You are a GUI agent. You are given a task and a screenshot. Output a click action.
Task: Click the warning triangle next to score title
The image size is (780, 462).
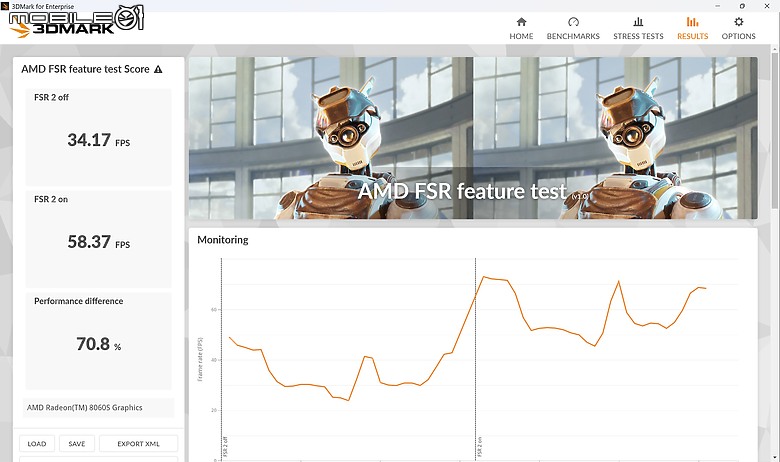(x=158, y=69)
